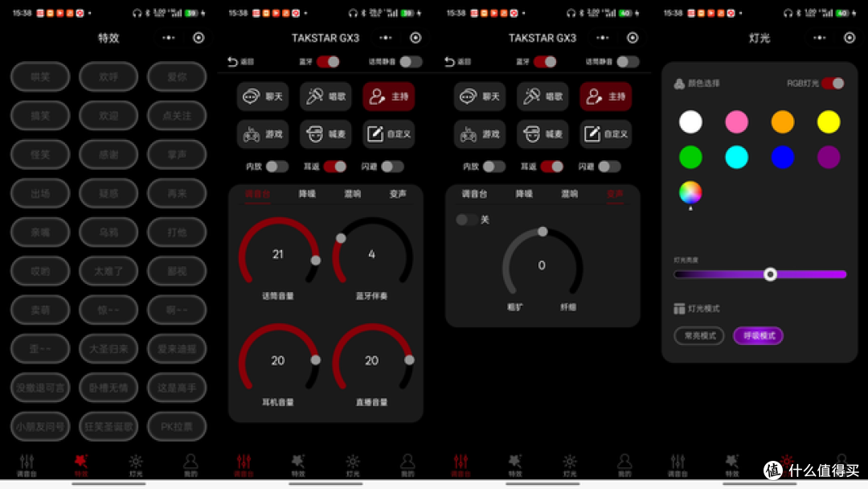Toggle 蓝牙 Bluetooth switch on the 变声 screen
Viewport: 868px width, 489px height.
545,62
